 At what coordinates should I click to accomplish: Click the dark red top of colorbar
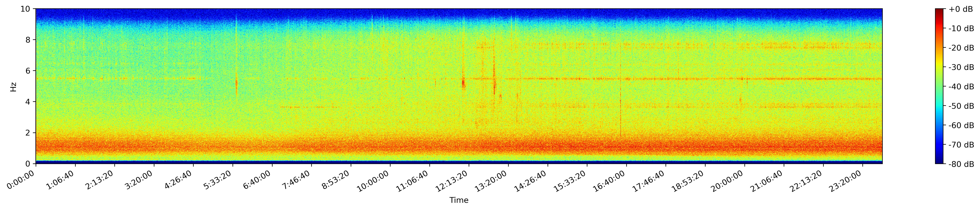point(939,11)
